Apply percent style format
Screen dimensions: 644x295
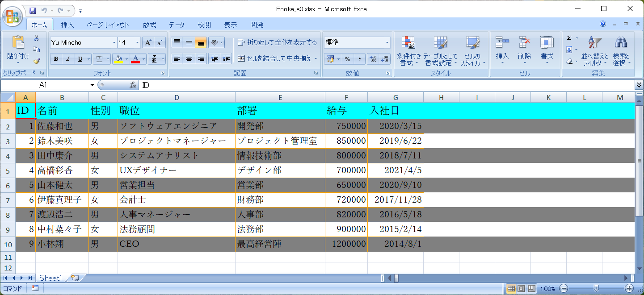(347, 59)
